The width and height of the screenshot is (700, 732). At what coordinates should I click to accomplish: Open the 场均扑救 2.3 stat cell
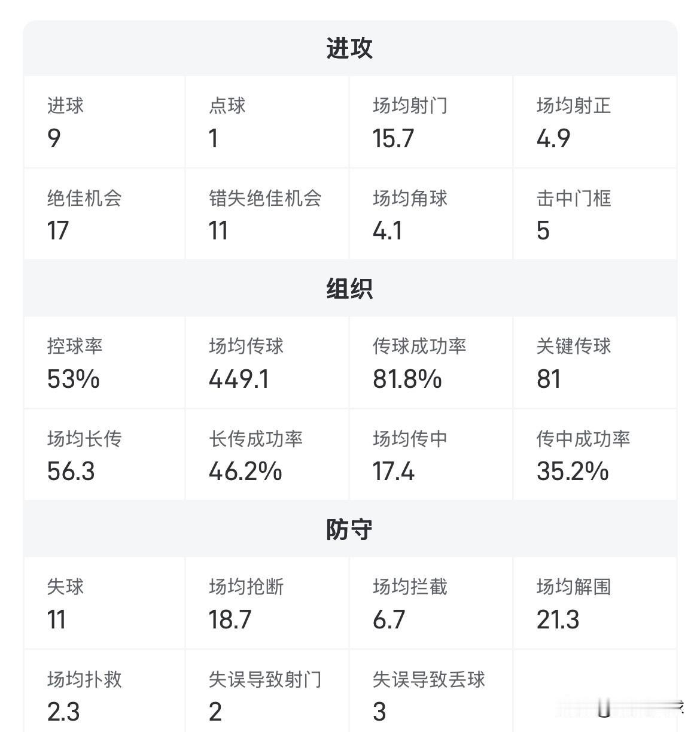[104, 694]
